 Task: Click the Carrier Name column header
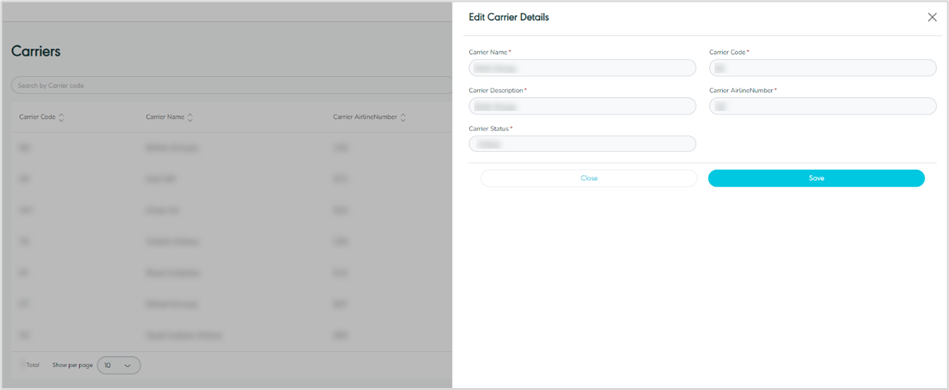tap(165, 117)
